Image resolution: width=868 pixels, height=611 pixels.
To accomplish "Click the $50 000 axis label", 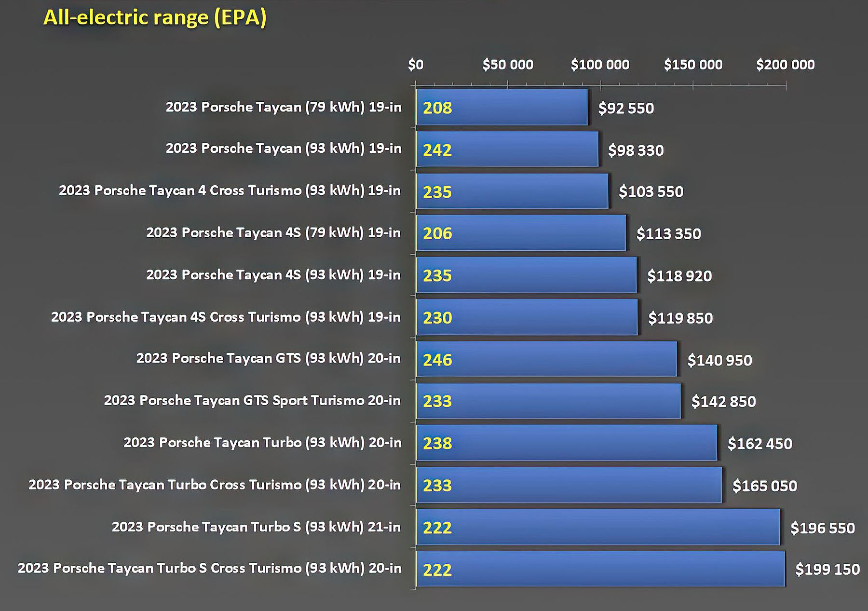I will point(508,65).
